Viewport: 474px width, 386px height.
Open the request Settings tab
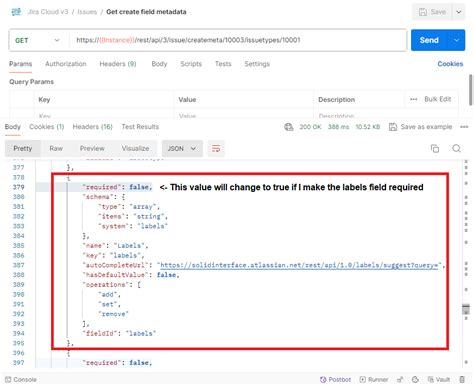pos(257,64)
